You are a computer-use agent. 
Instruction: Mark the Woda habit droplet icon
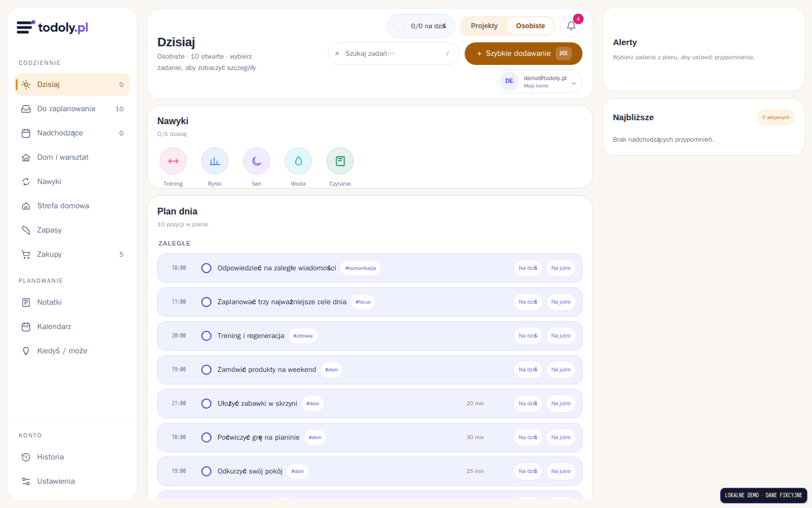pos(298,161)
